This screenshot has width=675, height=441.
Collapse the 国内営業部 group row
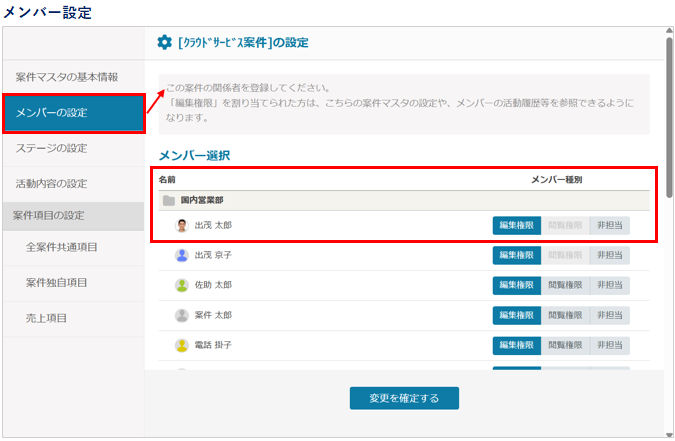[404, 201]
